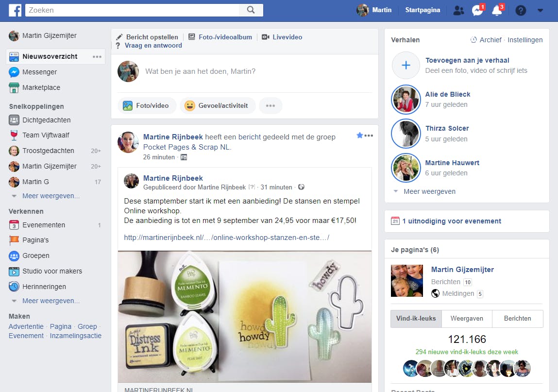Screen dimensions: 558x392
Task: Click the public globe icon beside 31 minuten
Action: click(x=301, y=187)
